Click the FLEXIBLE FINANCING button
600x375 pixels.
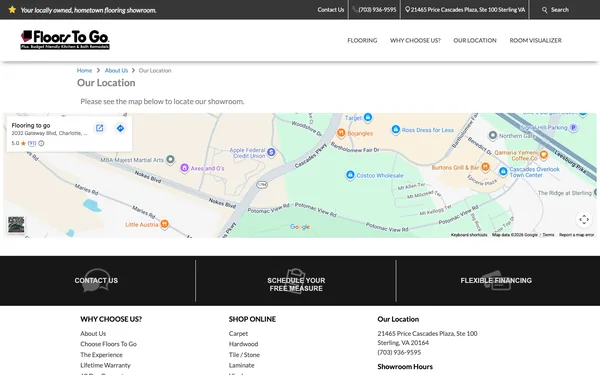pos(496,280)
